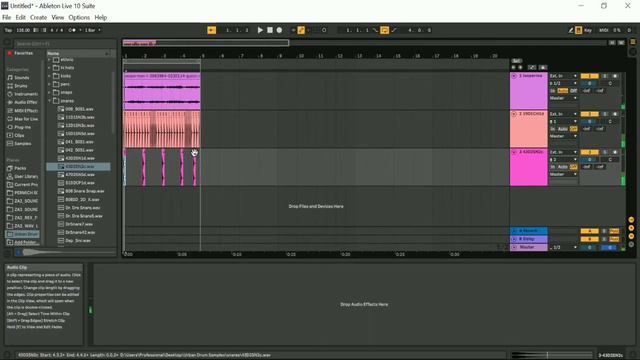Toggle first track's activator button

pyautogui.click(x=589, y=76)
